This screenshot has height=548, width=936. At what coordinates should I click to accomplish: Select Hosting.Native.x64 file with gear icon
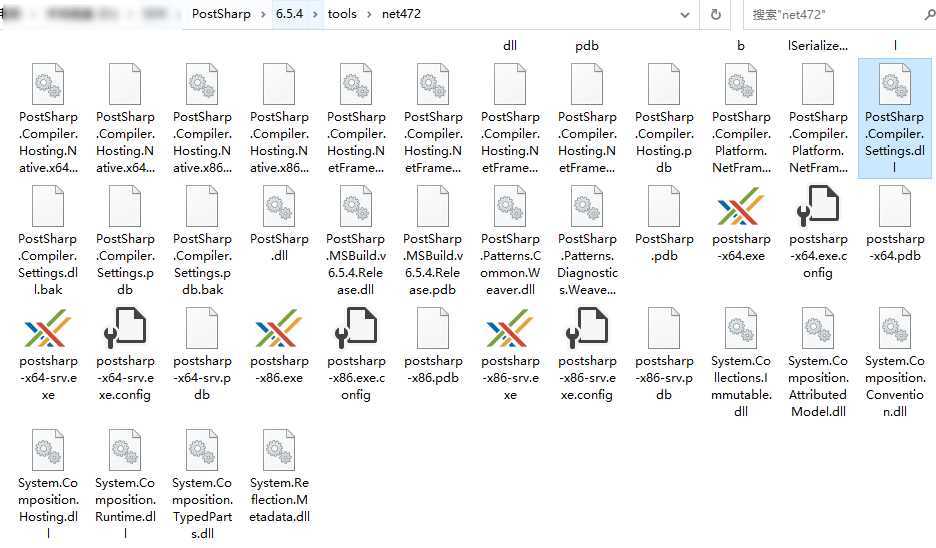tap(48, 119)
